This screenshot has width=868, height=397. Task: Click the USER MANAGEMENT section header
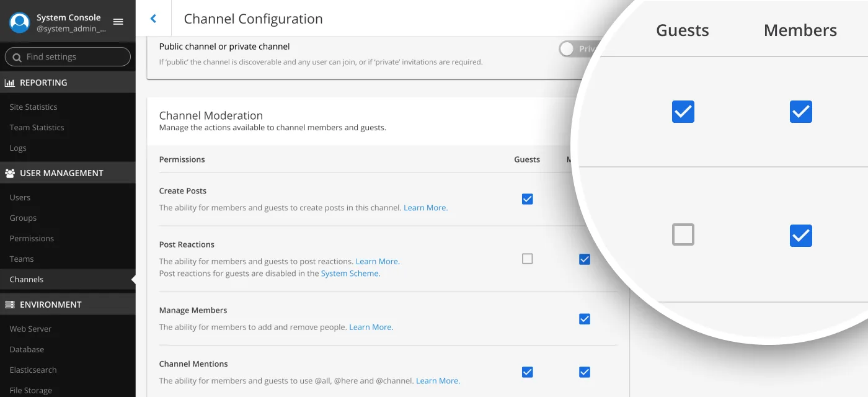point(68,173)
